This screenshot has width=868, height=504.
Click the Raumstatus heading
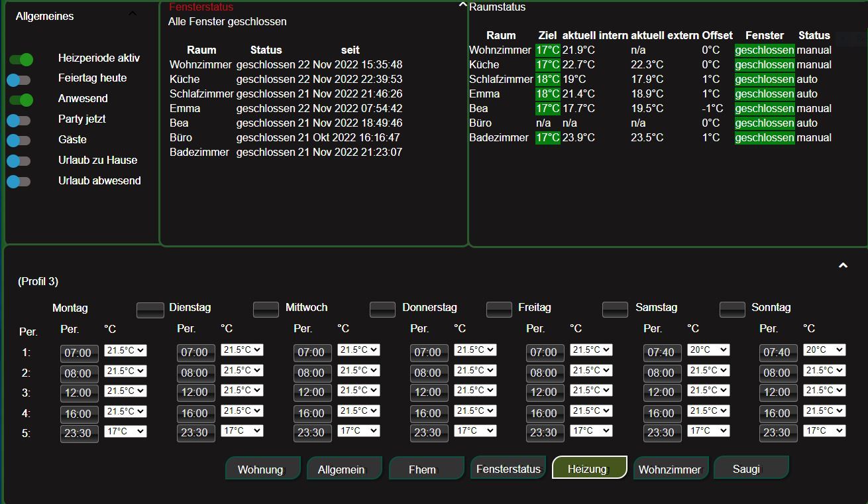(497, 7)
